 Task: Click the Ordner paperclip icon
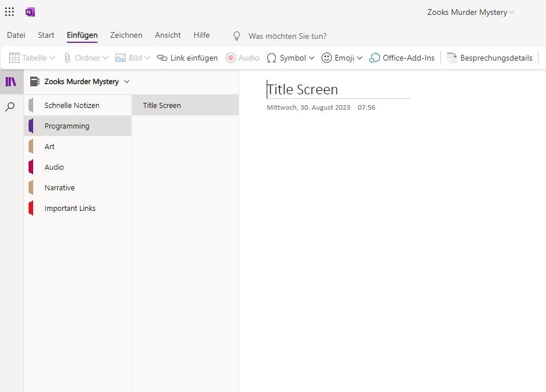click(67, 58)
